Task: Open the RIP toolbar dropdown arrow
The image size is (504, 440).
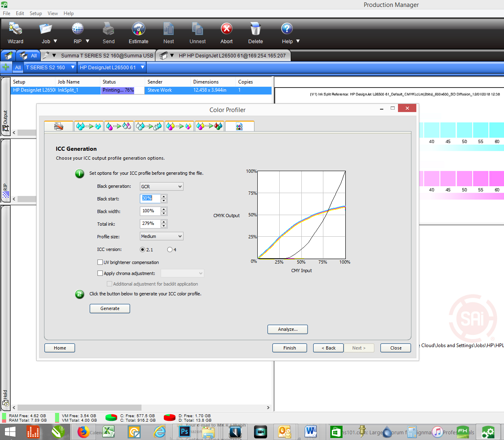Action: tap(87, 41)
